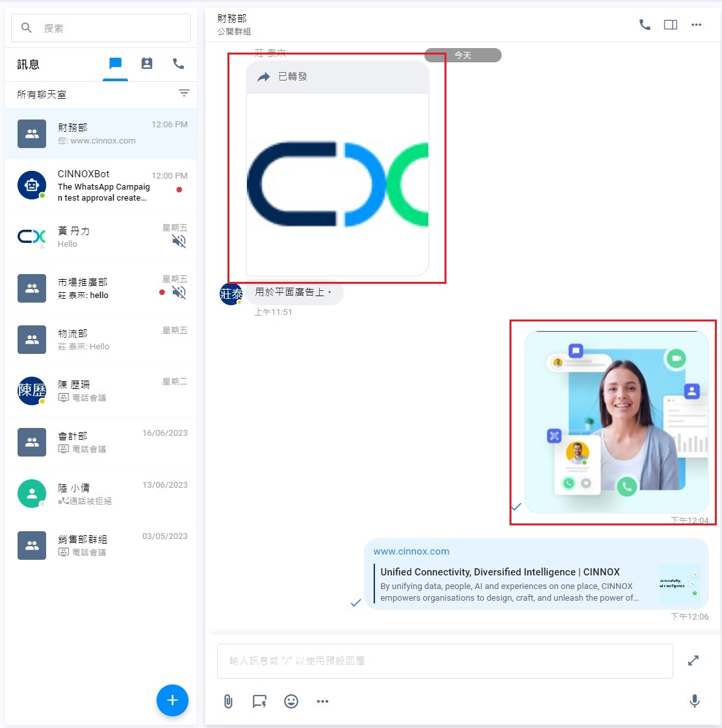
Task: Click the message 用於平面廣告上
Action: (294, 292)
